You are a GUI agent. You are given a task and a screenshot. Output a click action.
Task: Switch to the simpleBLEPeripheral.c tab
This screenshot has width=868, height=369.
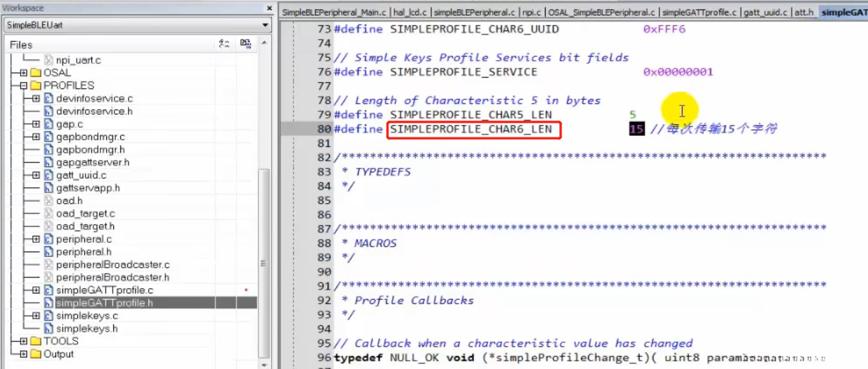click(474, 12)
